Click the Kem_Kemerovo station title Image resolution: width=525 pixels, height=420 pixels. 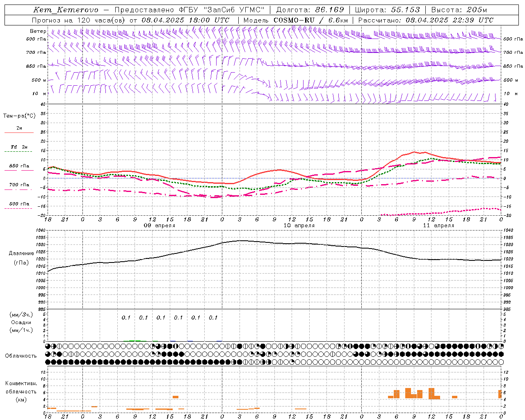[66, 10]
